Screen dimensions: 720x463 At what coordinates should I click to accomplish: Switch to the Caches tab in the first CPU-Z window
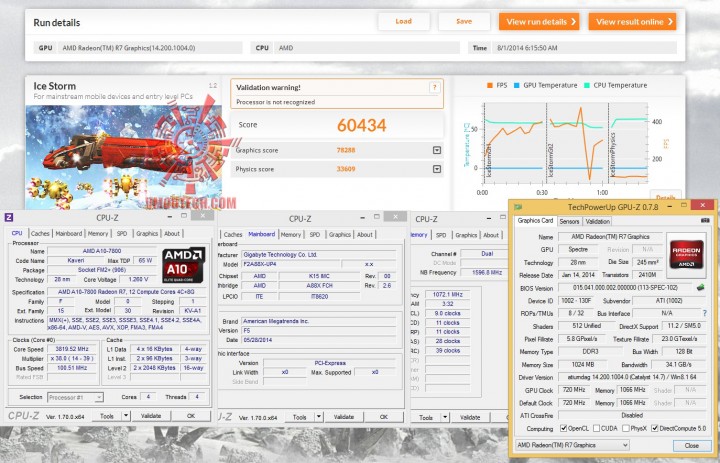[40, 233]
